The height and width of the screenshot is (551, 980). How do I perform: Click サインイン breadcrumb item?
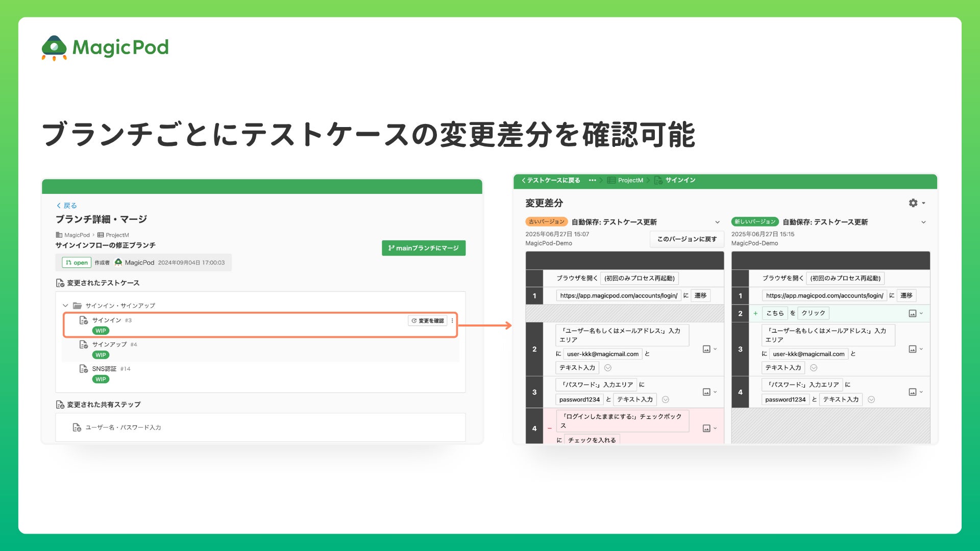click(680, 180)
